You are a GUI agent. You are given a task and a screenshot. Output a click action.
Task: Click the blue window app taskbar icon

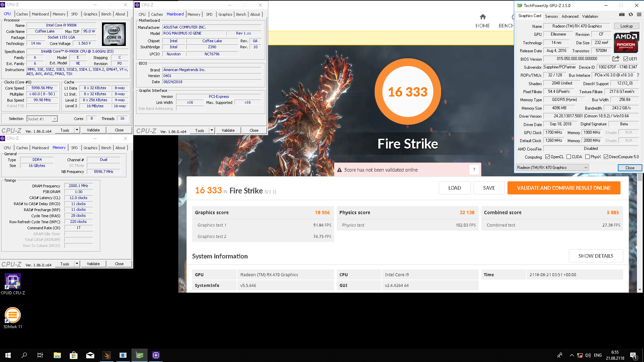(x=123, y=355)
